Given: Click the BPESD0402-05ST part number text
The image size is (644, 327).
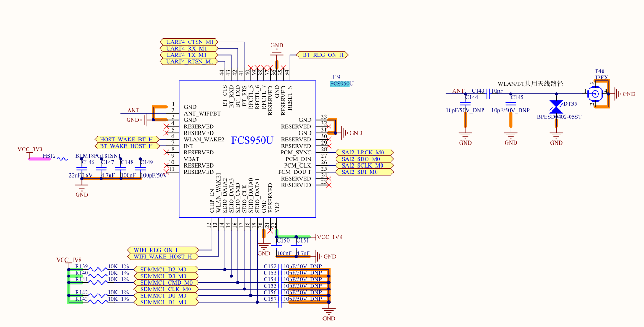Looking at the screenshot, I should 559,117.
